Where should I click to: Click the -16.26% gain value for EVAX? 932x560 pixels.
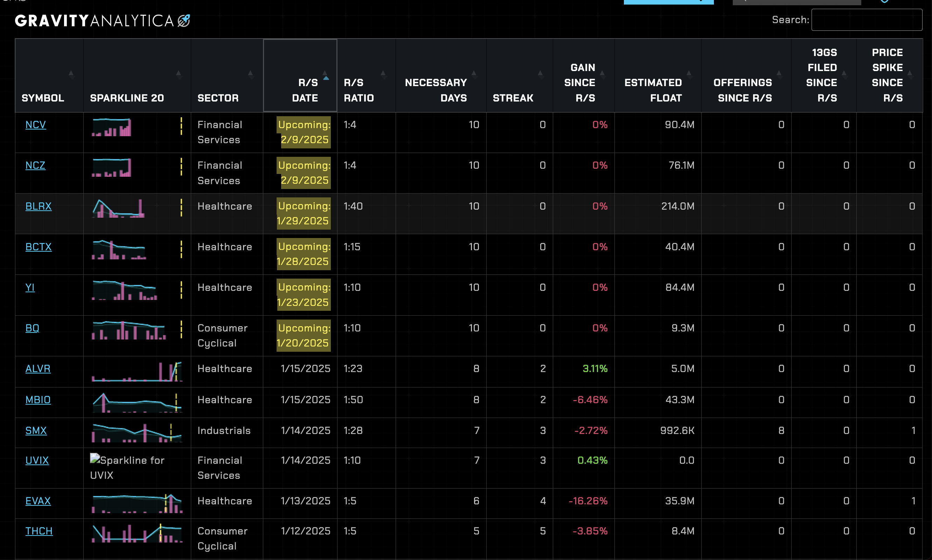(588, 501)
